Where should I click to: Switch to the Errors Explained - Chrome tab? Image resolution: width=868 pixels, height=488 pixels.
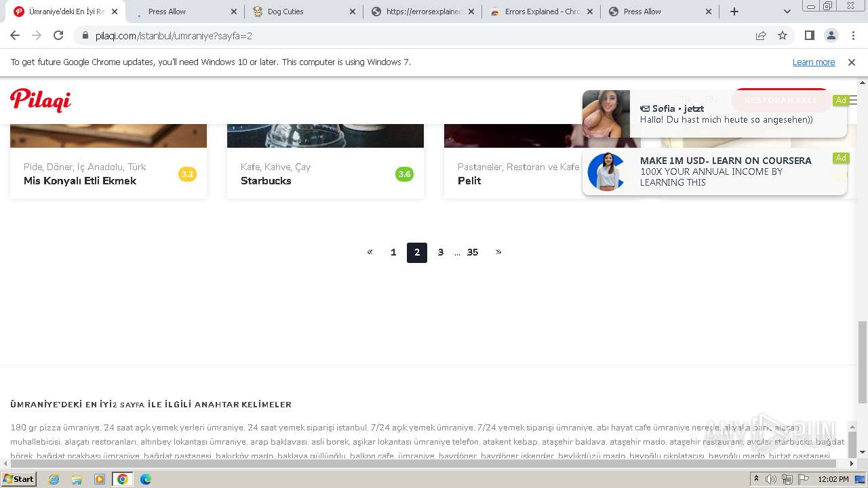click(541, 12)
